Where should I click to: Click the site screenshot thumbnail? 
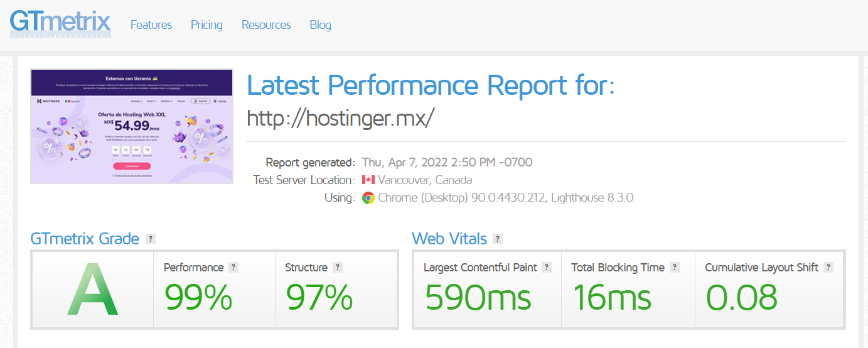pyautogui.click(x=132, y=126)
